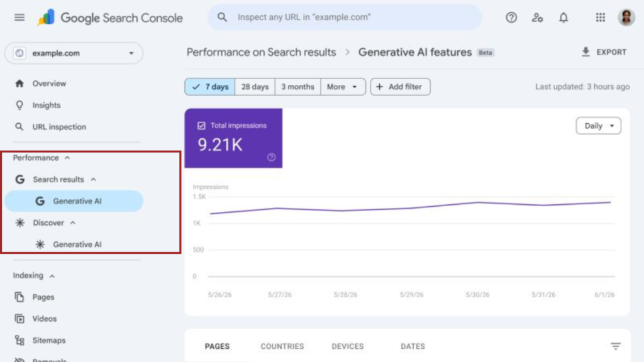Screen dimensions: 644x362
Task: Click the Last updated: 3 hours ago text
Action: pos(582,87)
